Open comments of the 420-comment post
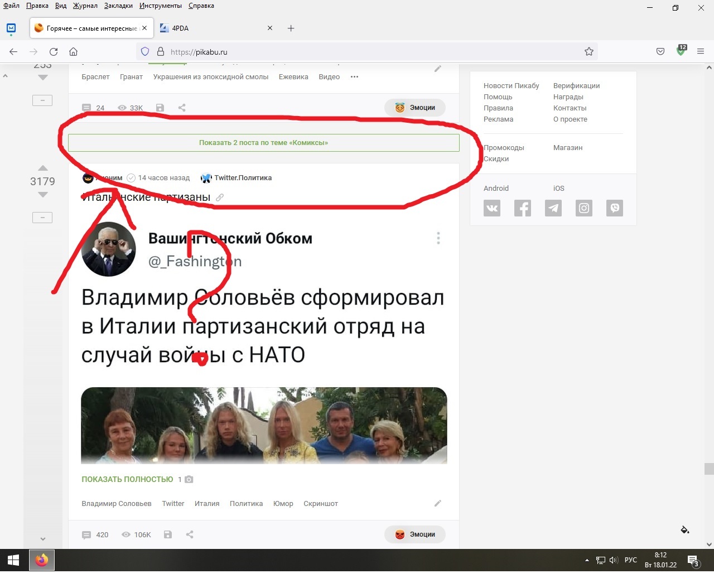 (x=95, y=534)
